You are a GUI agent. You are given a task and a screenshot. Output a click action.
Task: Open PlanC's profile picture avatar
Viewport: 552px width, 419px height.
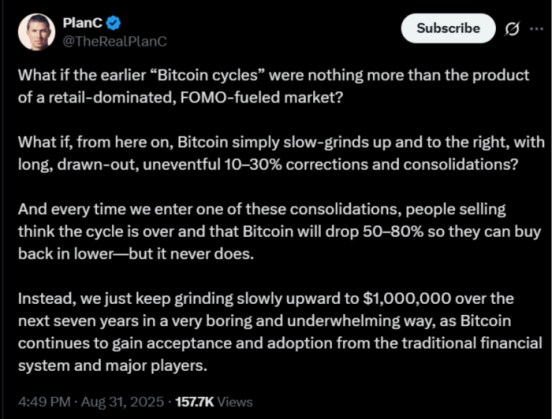tap(36, 32)
